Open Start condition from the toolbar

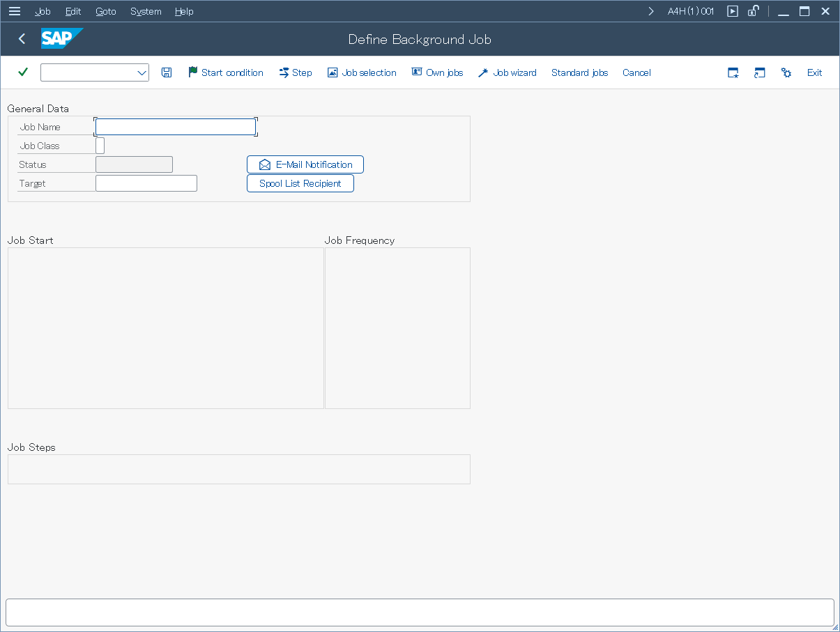click(x=226, y=72)
